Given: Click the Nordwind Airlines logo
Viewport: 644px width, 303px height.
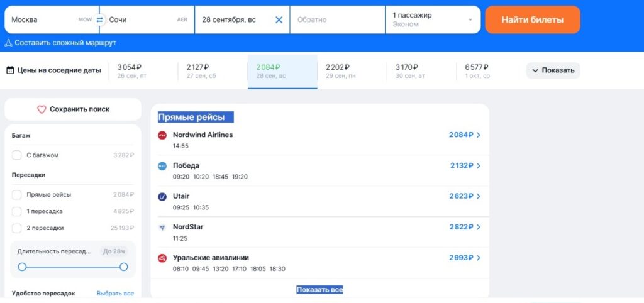Looking at the screenshot, I should [x=162, y=135].
